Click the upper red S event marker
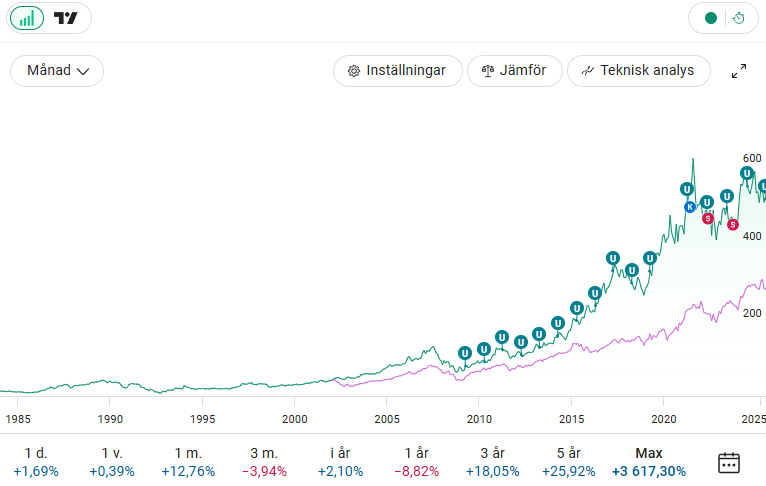Image resolution: width=766 pixels, height=486 pixels. 707,218
